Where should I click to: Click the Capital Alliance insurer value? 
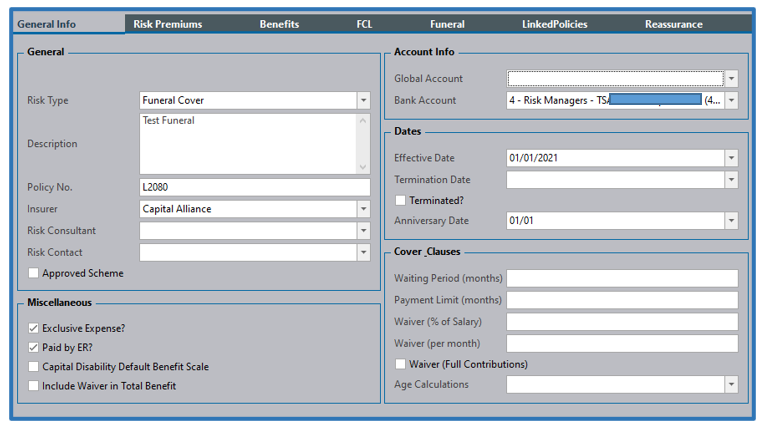[x=177, y=209]
